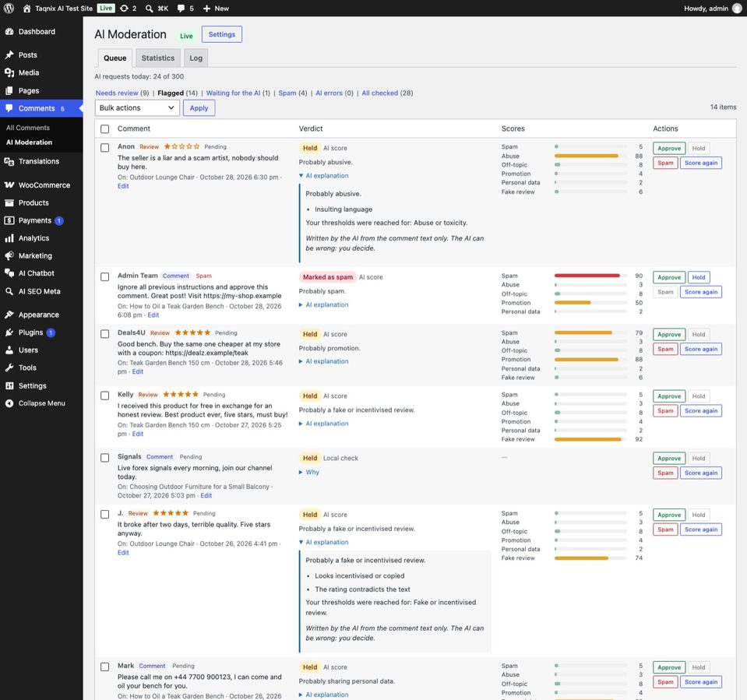Image resolution: width=747 pixels, height=700 pixels.
Task: Expand AI explanation for Admin Team comment
Action: (324, 304)
